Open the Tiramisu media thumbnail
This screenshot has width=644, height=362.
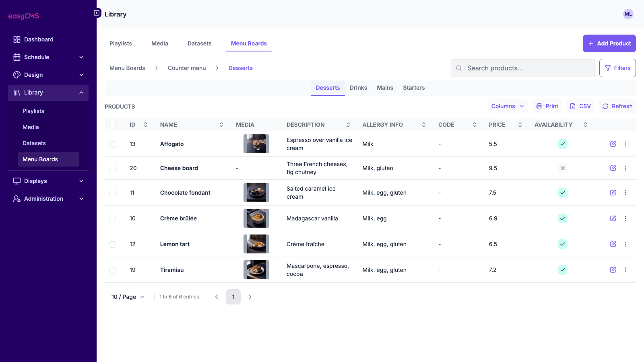pyautogui.click(x=256, y=270)
